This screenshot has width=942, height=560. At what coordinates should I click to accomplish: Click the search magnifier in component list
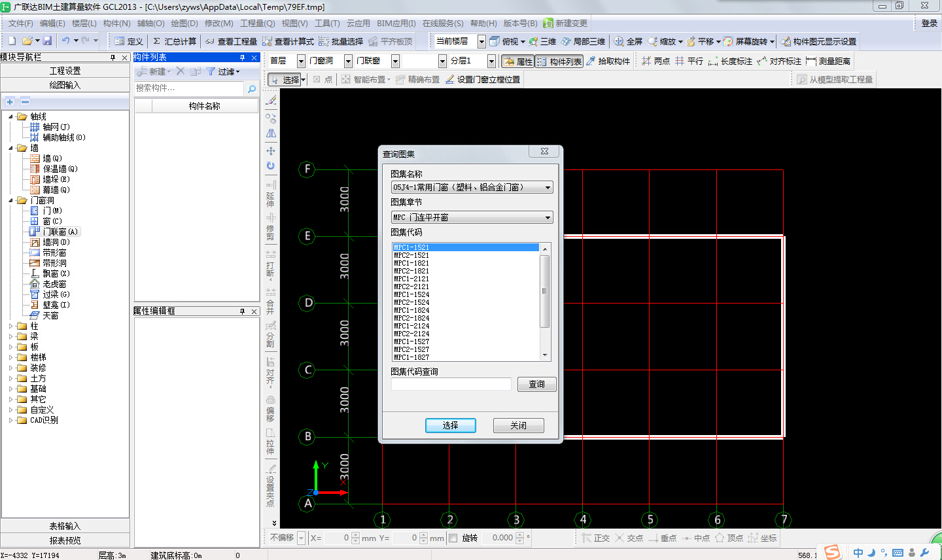click(x=251, y=88)
